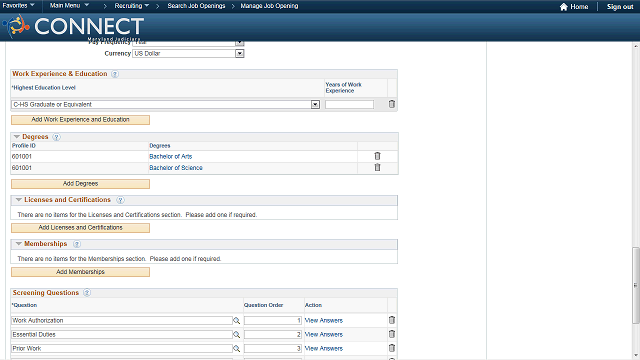Click Add Degrees button
640x360 pixels.
point(80,184)
